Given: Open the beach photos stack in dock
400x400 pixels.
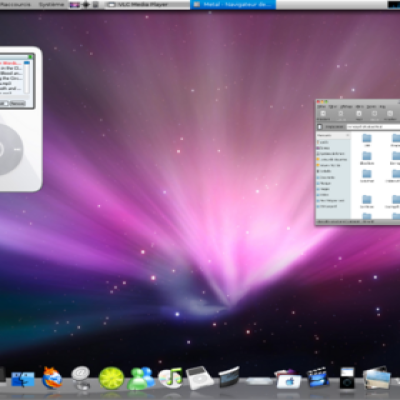Looking at the screenshot, I should (377, 378).
